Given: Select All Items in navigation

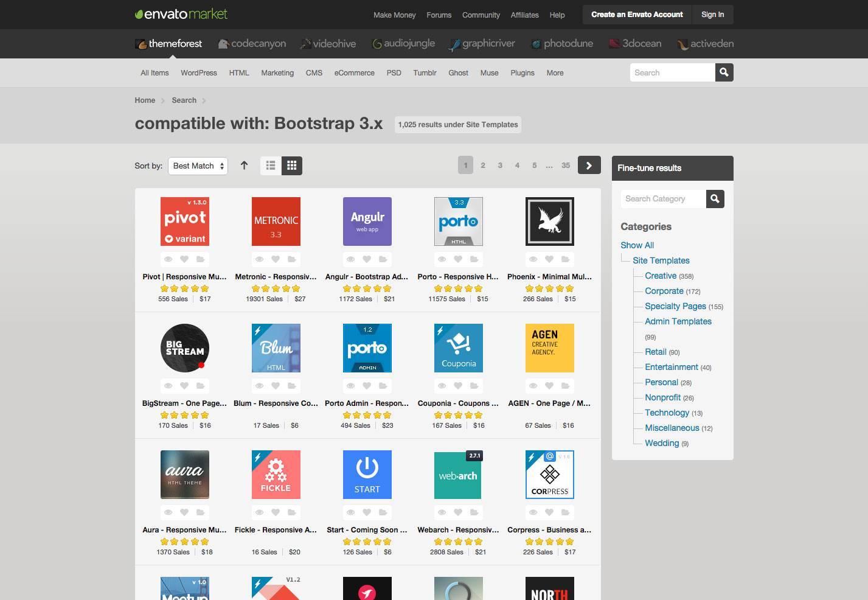Looking at the screenshot, I should 155,73.
